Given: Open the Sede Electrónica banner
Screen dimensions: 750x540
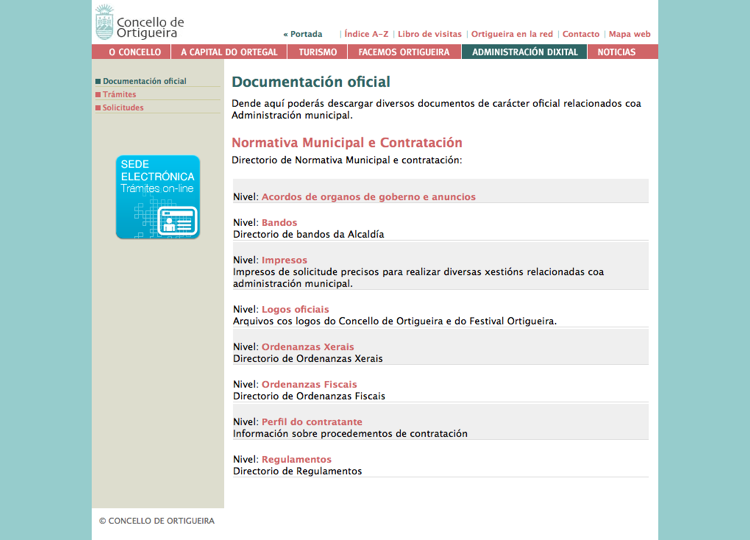Looking at the screenshot, I should click(x=158, y=197).
